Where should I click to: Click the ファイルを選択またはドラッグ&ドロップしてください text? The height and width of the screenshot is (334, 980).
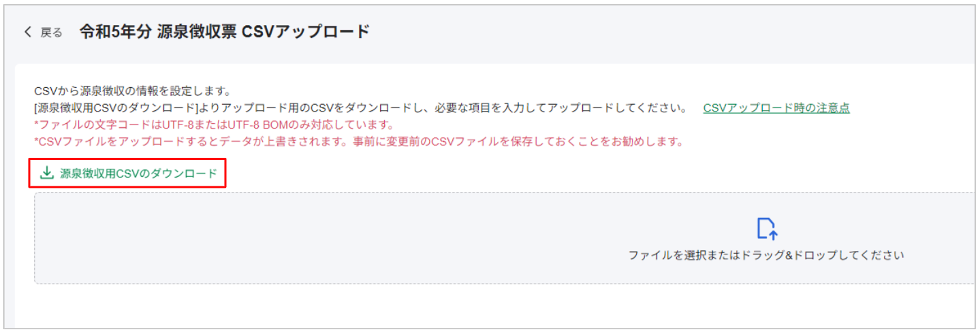point(766,256)
